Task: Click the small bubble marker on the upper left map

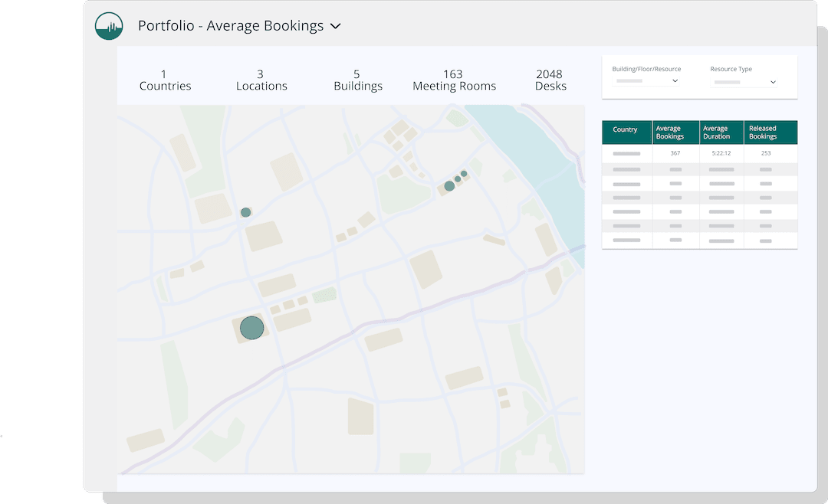Action: coord(245,212)
